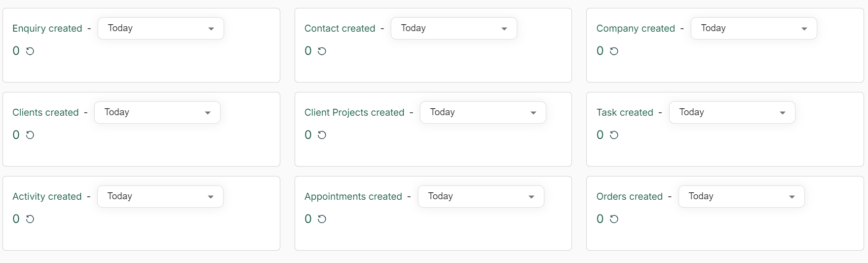The width and height of the screenshot is (868, 263).
Task: Refresh the Enquiry created count
Action: 30,51
